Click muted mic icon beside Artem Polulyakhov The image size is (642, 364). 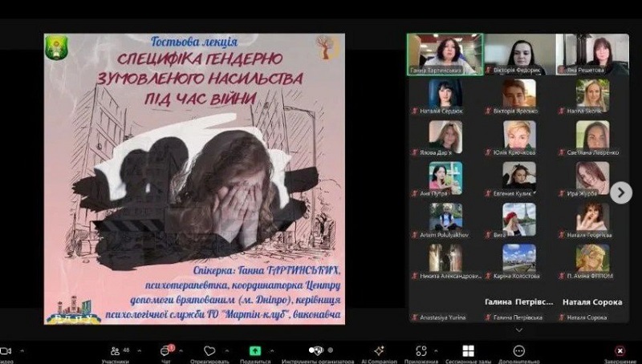(415, 235)
